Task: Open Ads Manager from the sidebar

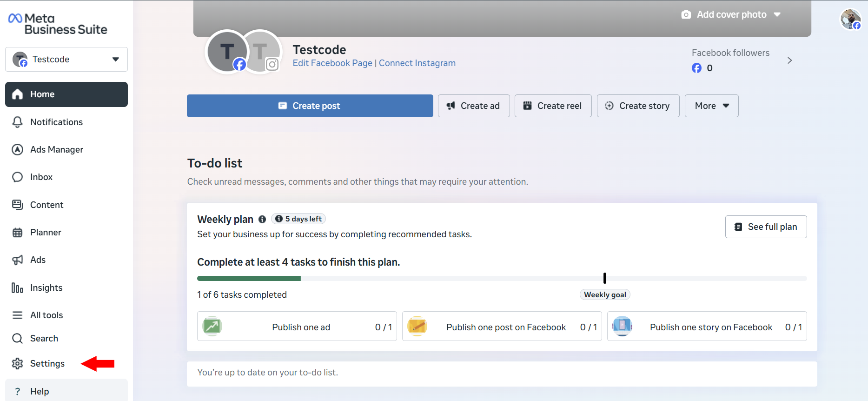Action: [x=66, y=149]
